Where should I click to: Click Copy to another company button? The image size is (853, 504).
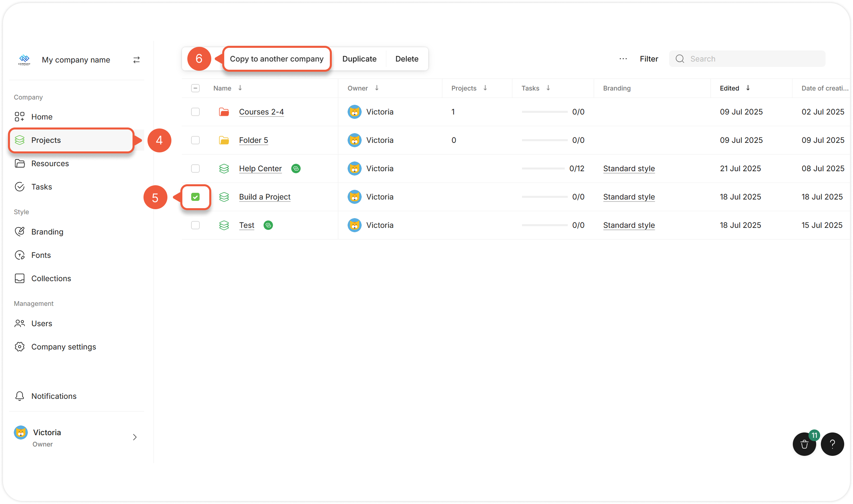coord(276,59)
